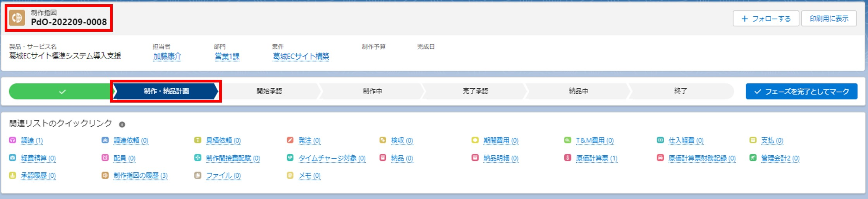This screenshot has width=868, height=199.
Task: Click the 印刷用に表示 button
Action: coord(829,19)
